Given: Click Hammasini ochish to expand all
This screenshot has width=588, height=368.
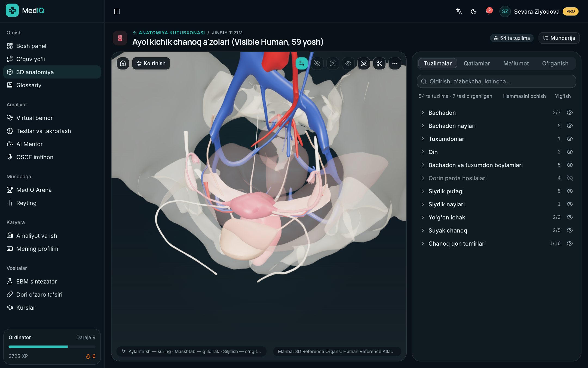Looking at the screenshot, I should (524, 96).
